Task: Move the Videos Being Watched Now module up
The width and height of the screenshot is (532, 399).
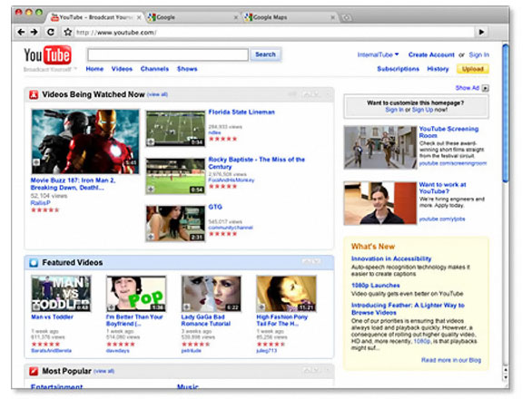Action: pyautogui.click(x=306, y=94)
